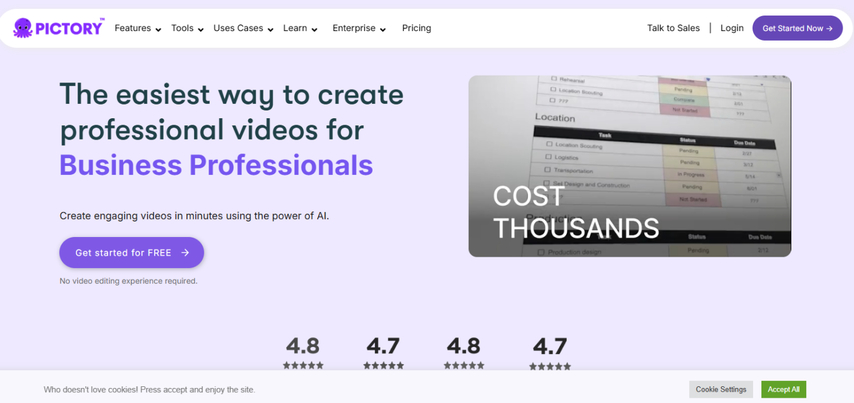Image resolution: width=854 pixels, height=403 pixels.
Task: Expand the Tools dropdown arrow
Action: (200, 29)
